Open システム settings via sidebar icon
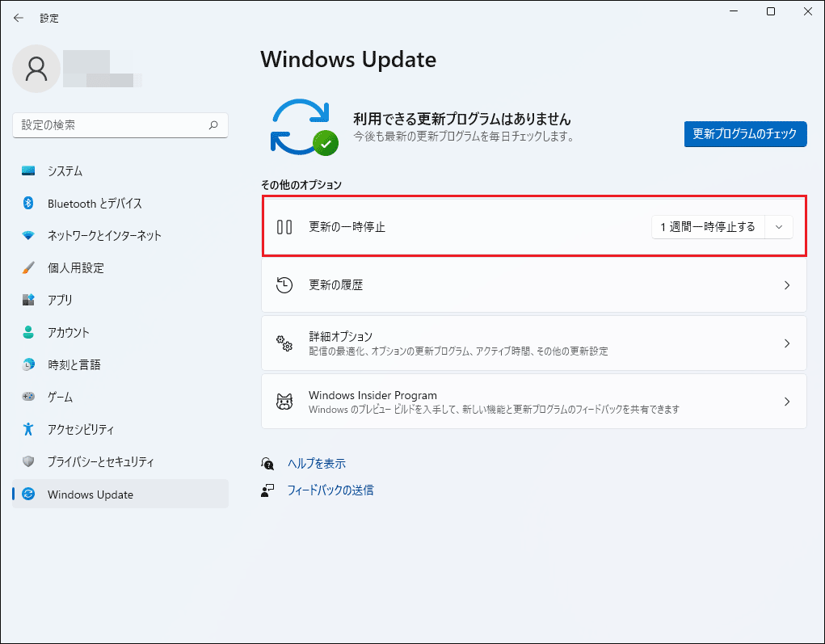This screenshot has width=825, height=644. [x=28, y=170]
